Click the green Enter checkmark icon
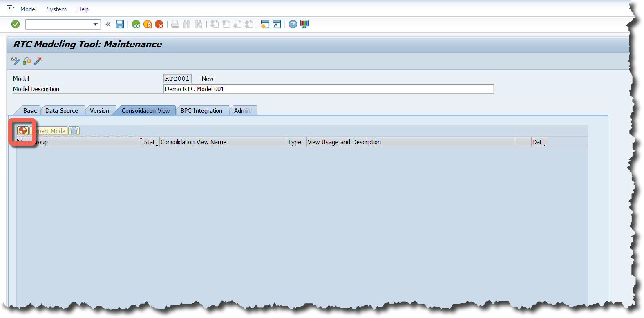This screenshot has height=318, width=644. click(x=16, y=25)
